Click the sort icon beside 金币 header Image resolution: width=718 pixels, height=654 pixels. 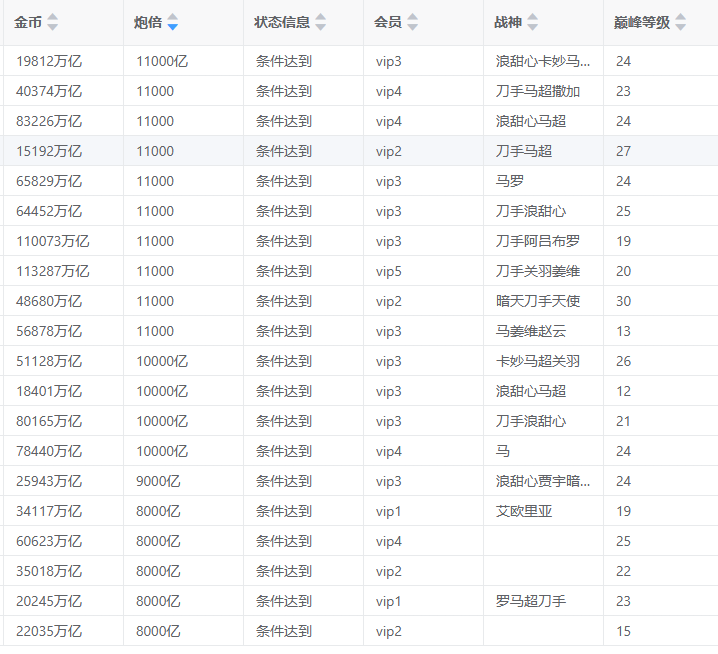pos(53,22)
